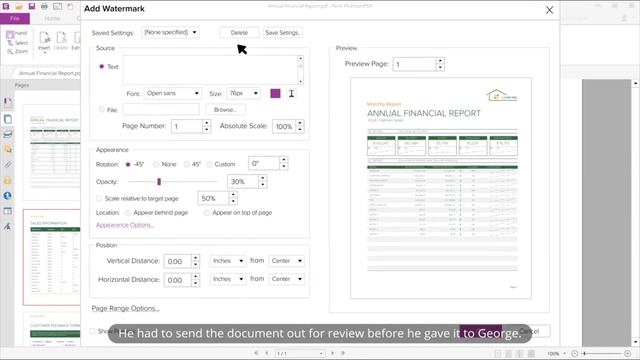The width and height of the screenshot is (640, 360).
Task: Go to first page in status bar
Action: click(x=256, y=353)
